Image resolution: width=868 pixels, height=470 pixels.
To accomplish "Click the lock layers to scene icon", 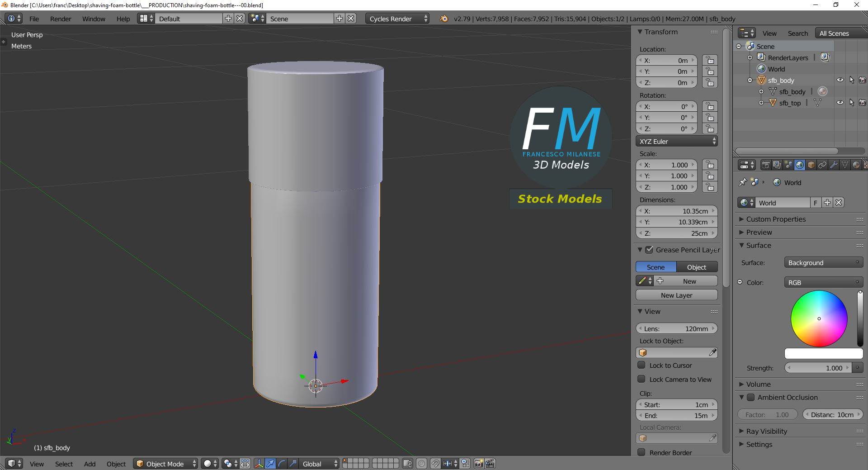I will click(x=407, y=464).
